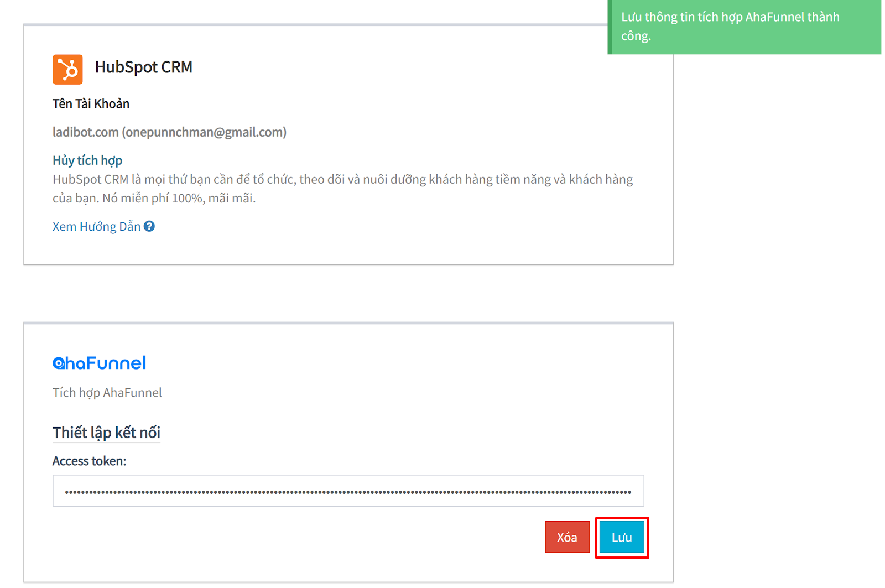Dismiss the green success notification
Screen dimensions: 885x588
pyautogui.click(x=745, y=27)
